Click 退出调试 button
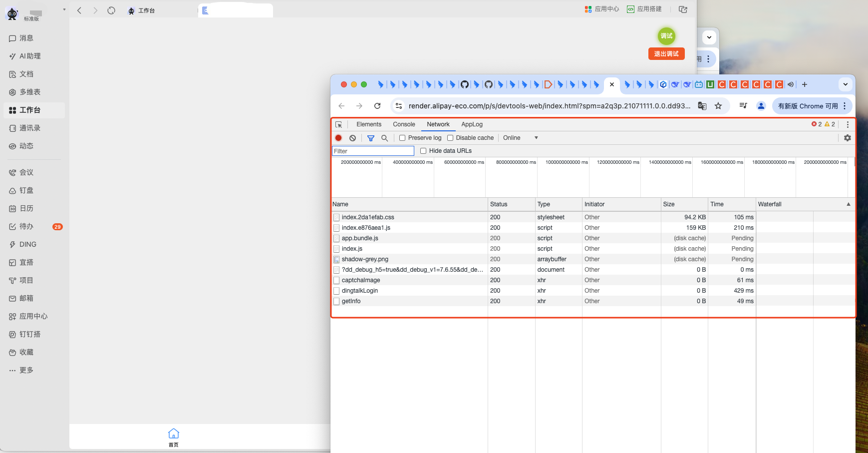Viewport: 868px width, 453px height. click(666, 54)
